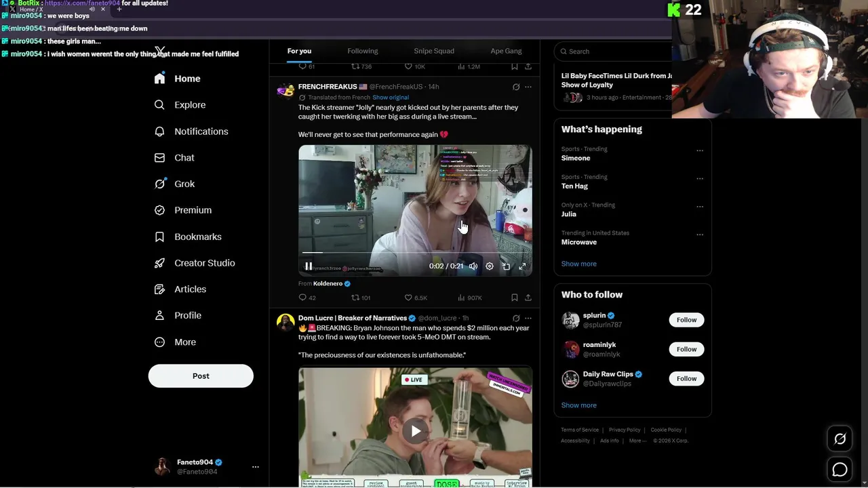
Task: View analytics showing 907K views
Action: pos(470,298)
